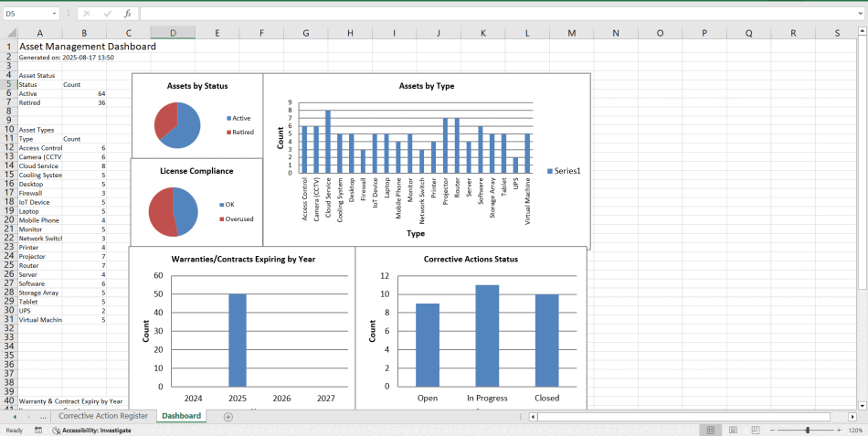868x437 pixels.
Task: Expand the formula bar chevron
Action: click(x=860, y=14)
